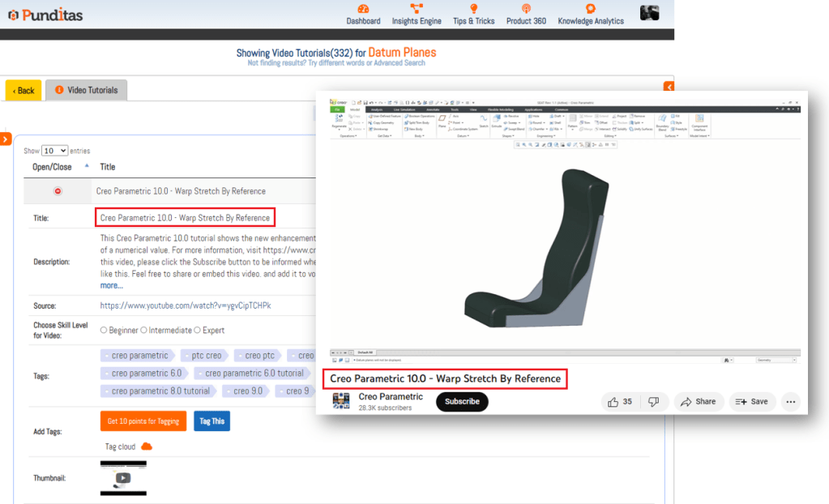
Task: Expand description with the more... link
Action: click(x=112, y=285)
